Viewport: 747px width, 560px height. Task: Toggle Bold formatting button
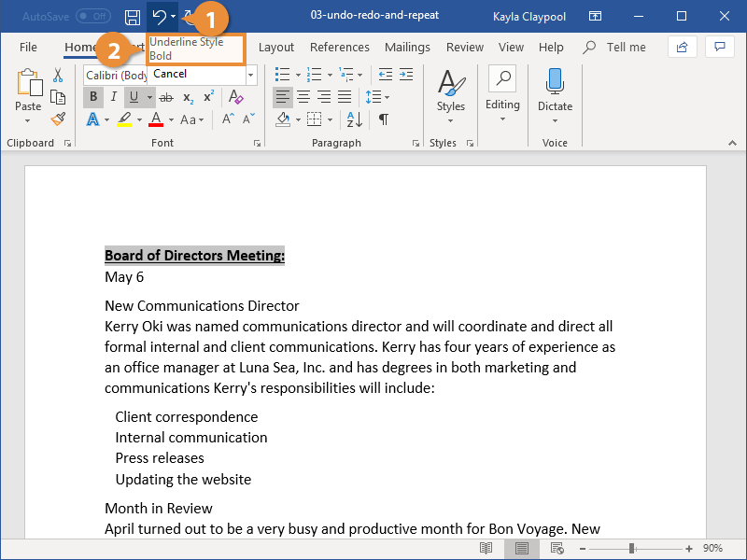93,97
